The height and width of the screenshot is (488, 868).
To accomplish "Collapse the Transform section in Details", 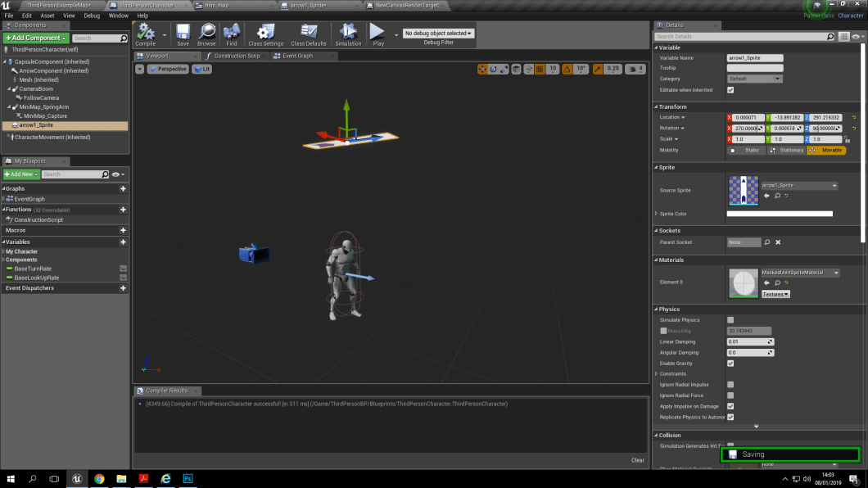I will pyautogui.click(x=656, y=106).
